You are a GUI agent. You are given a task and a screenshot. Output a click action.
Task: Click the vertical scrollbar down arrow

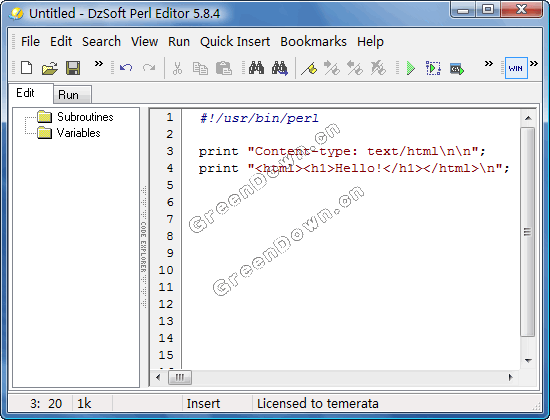coord(528,360)
